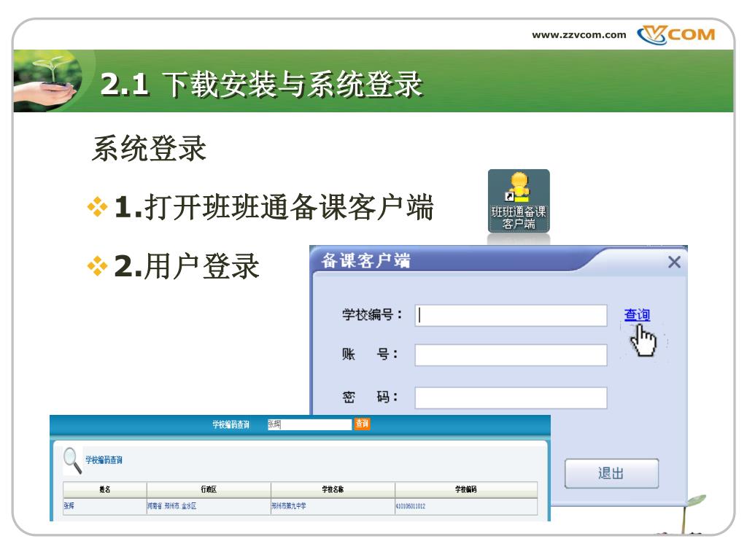Focus the search box containing 张辉
The image size is (747, 560).
(309, 424)
